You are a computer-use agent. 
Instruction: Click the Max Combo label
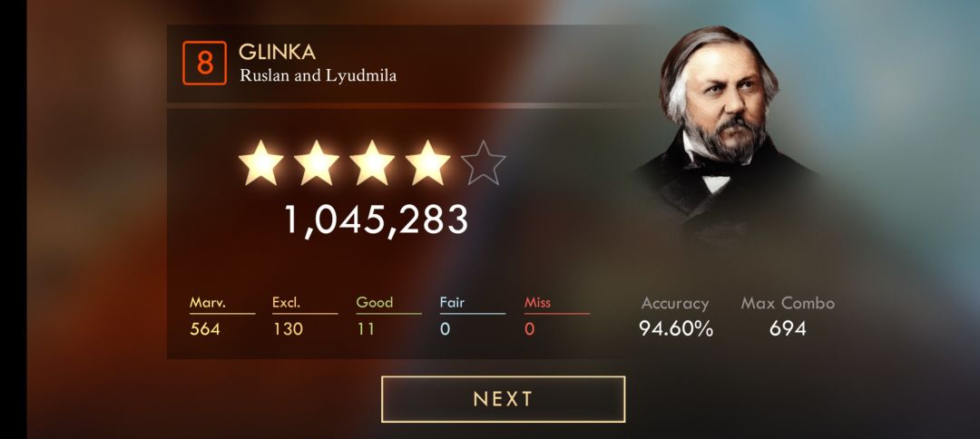788,304
